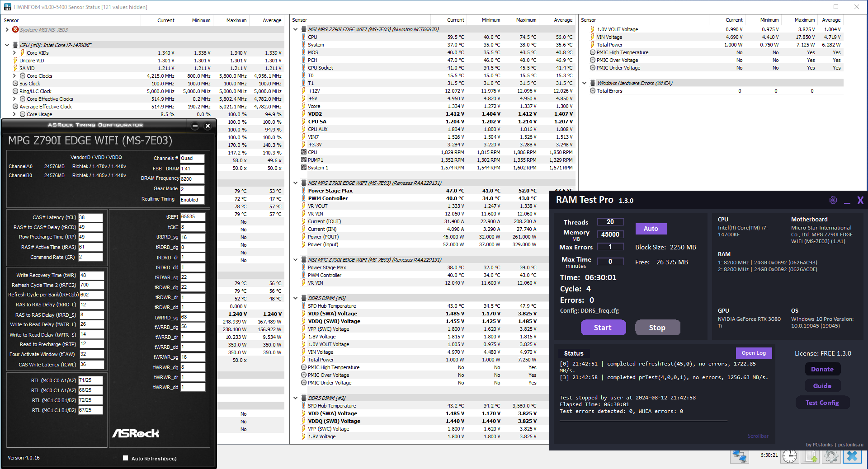Image resolution: width=868 pixels, height=469 pixels.
Task: Click the Realtime Timing field showing Enabled
Action: pyautogui.click(x=192, y=200)
